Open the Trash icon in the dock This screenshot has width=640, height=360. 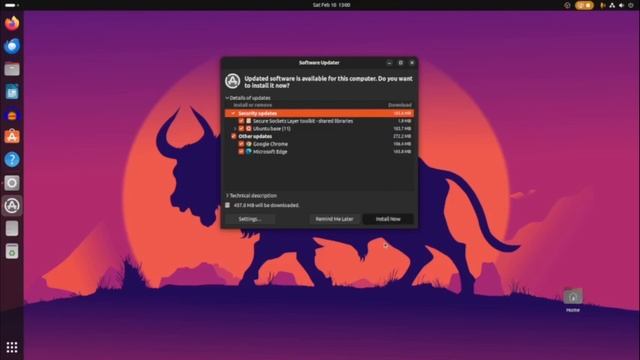(x=12, y=251)
